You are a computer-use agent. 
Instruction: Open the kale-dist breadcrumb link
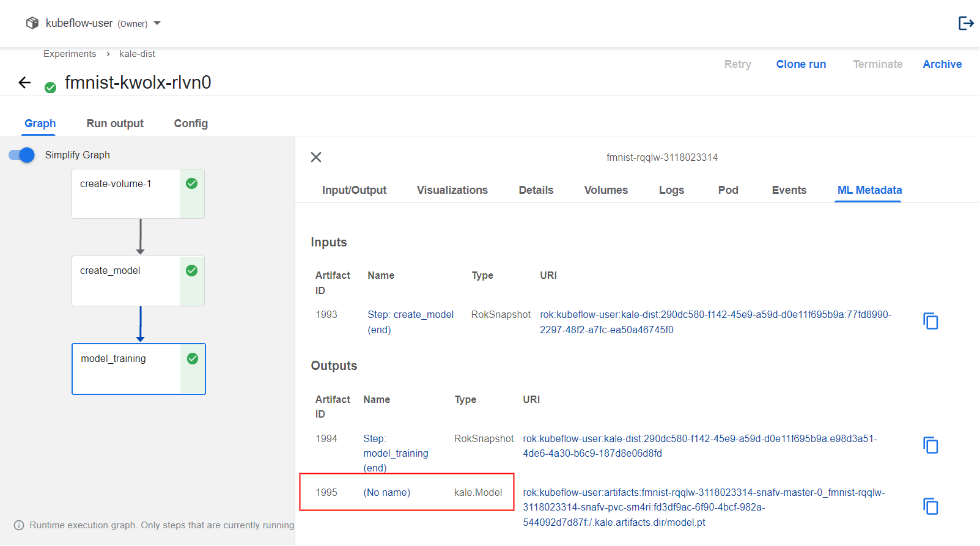[x=137, y=54]
